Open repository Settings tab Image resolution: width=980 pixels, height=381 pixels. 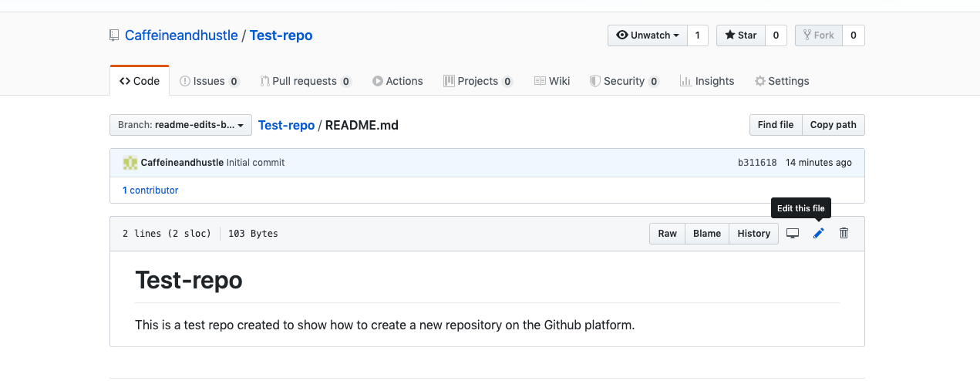point(782,81)
